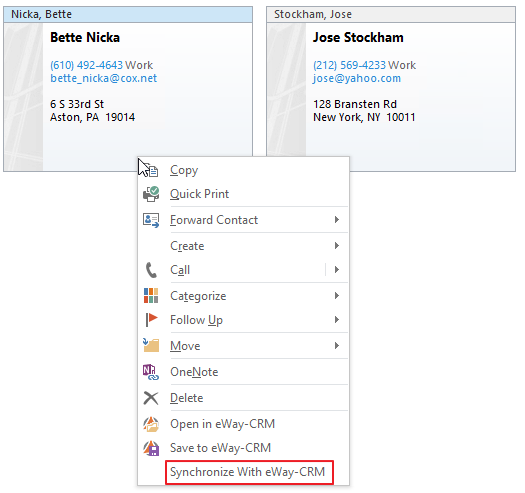This screenshot has width=525, height=493.
Task: Click the Categorize colored squares icon
Action: 151,296
